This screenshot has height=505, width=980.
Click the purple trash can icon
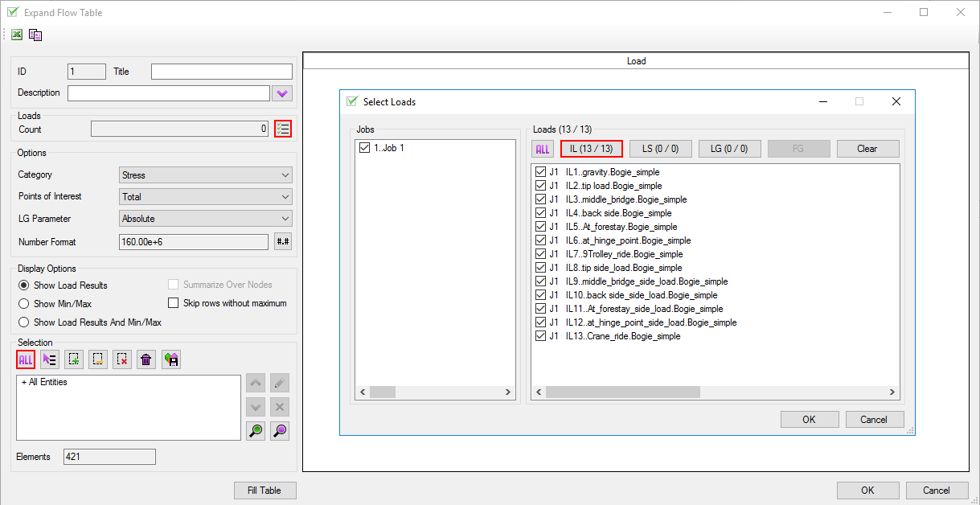click(x=146, y=360)
